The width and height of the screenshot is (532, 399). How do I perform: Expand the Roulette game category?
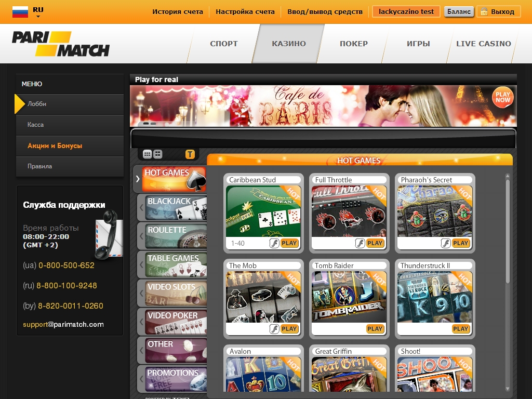171,236
